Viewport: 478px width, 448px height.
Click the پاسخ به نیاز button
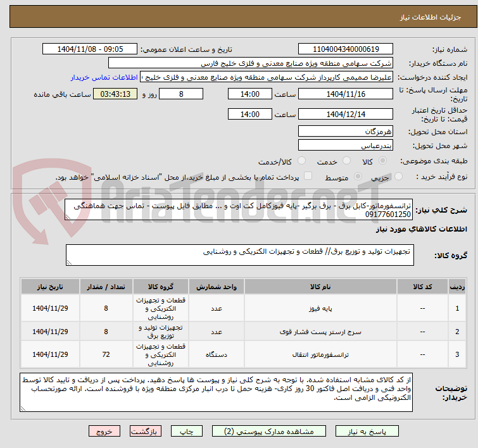(x=367, y=432)
